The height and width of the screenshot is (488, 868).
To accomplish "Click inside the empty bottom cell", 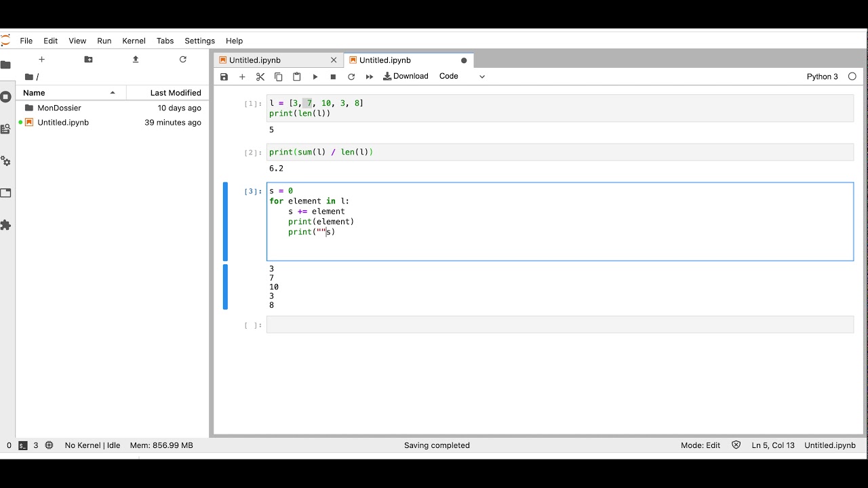I will (475, 325).
